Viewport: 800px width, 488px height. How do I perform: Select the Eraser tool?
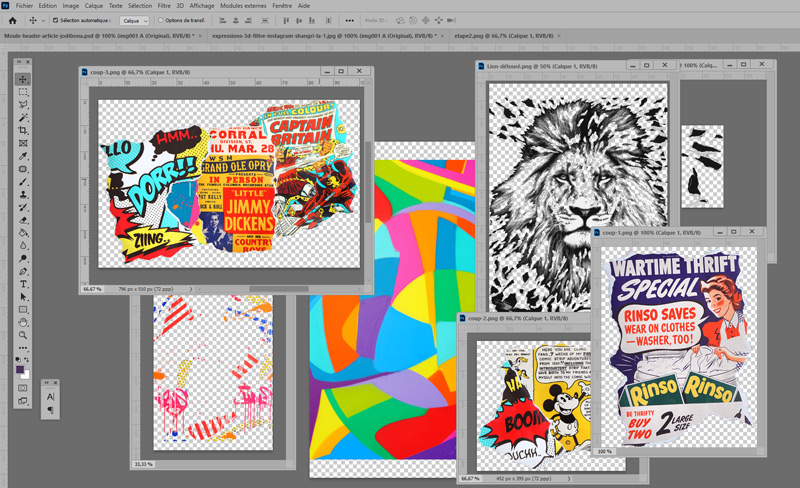click(23, 220)
